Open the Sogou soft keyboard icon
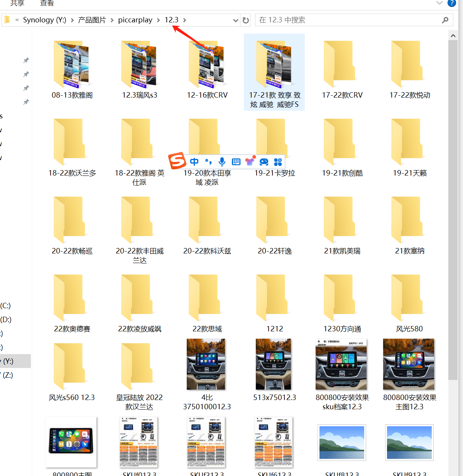 (x=236, y=162)
